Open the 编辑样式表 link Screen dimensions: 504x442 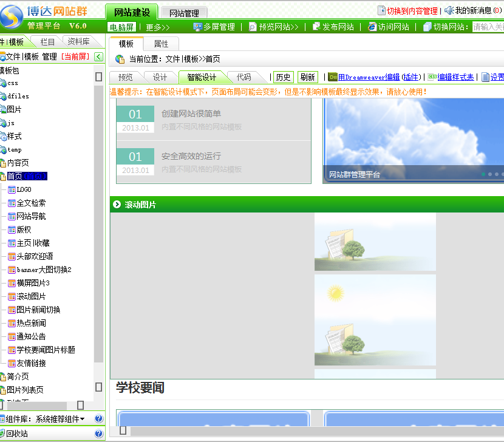455,77
